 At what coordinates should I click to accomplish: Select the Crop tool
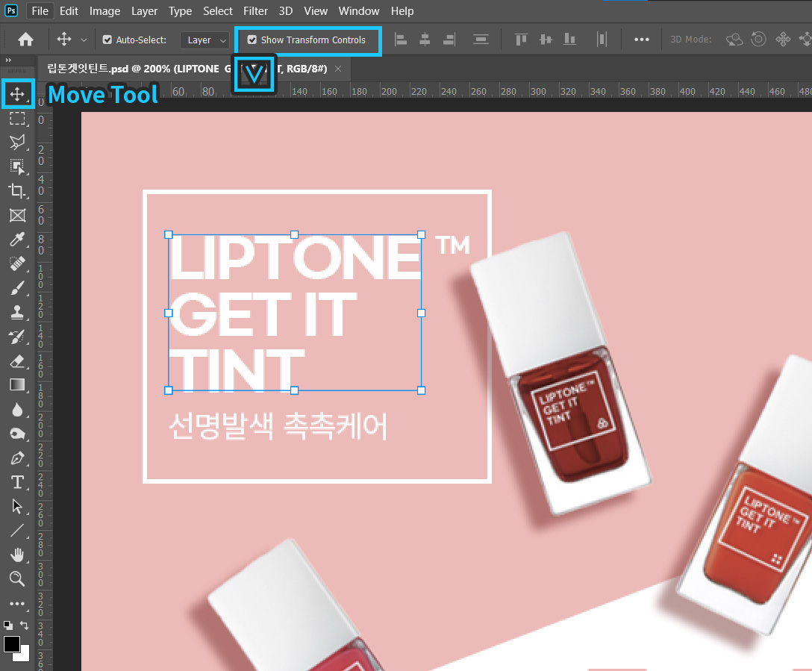17,190
